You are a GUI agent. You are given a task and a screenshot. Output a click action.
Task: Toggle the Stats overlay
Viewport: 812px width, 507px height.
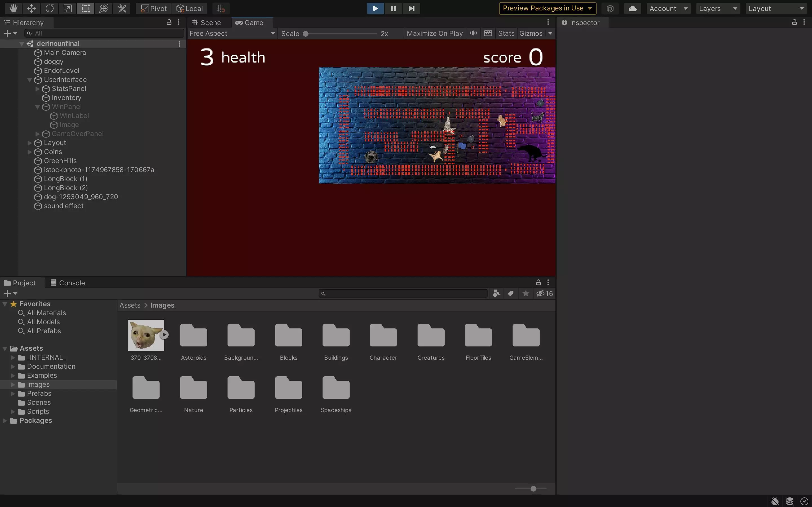tap(506, 33)
